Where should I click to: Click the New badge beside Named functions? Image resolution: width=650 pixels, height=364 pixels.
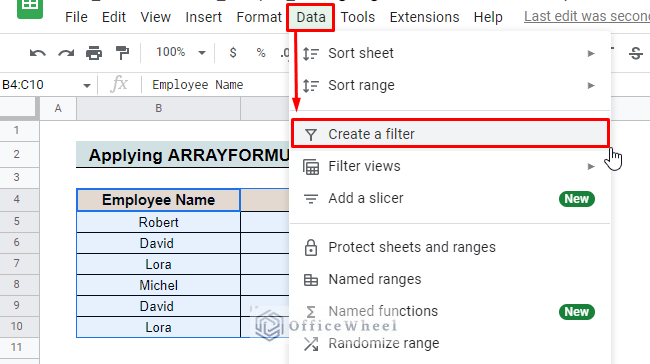[577, 312]
